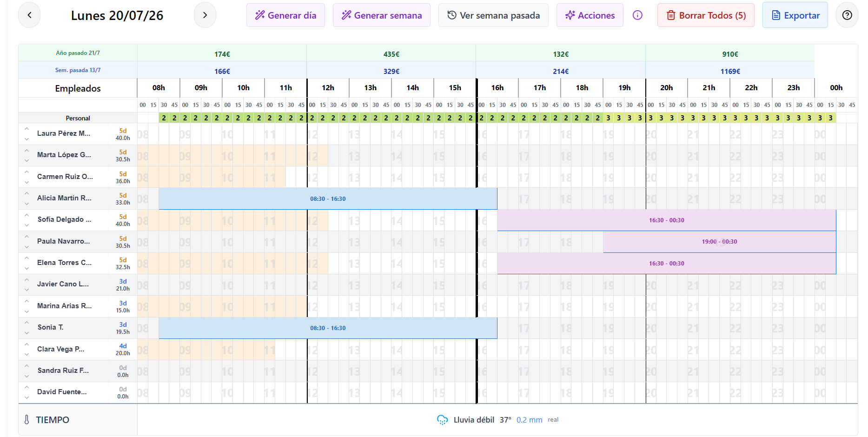This screenshot has width=868, height=437.
Task: Move Elena Torres row up
Action: 27,258
